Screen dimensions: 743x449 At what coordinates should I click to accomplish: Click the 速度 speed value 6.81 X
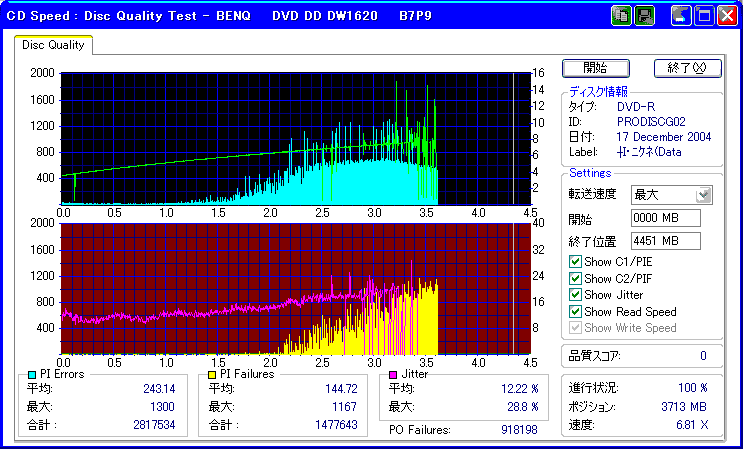(x=692, y=425)
